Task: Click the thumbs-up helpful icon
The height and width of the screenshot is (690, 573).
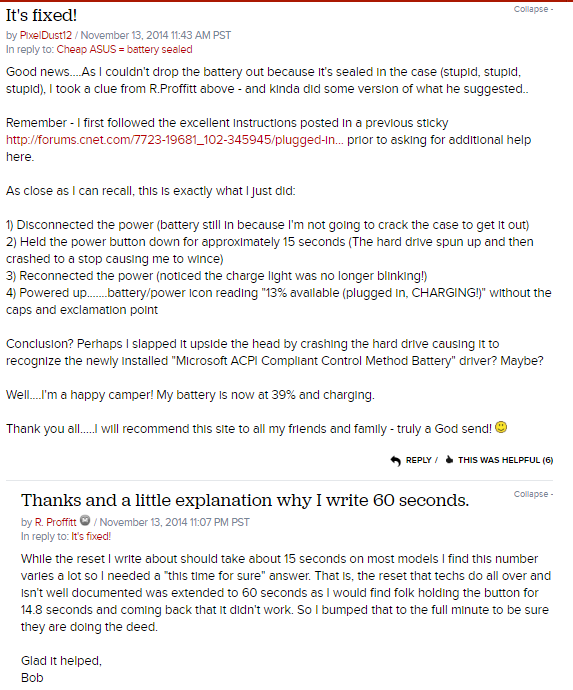Action: pyautogui.click(x=449, y=460)
